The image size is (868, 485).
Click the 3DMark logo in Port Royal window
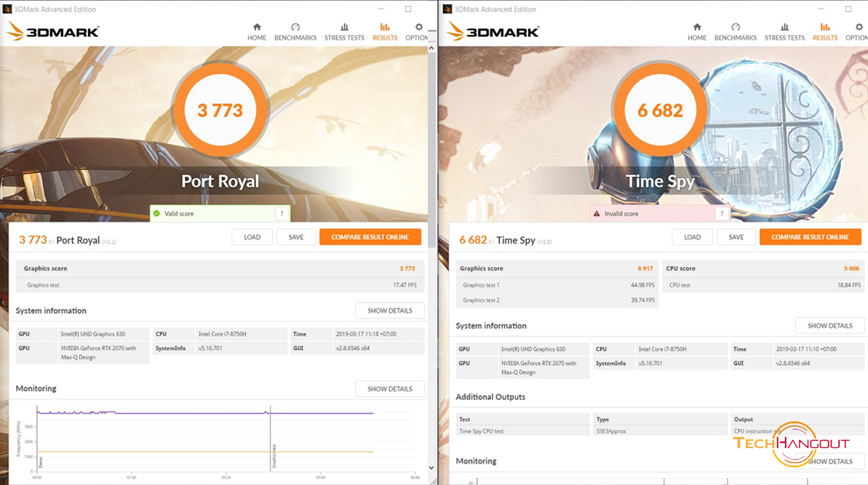point(53,31)
